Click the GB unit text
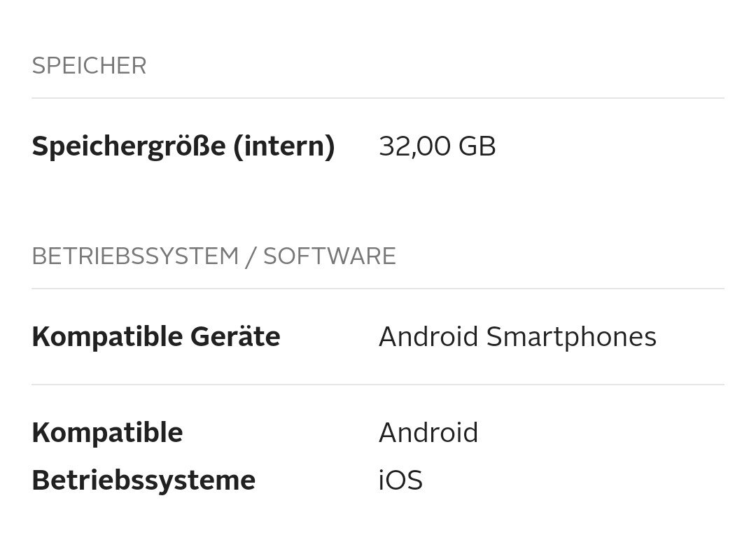This screenshot has width=756, height=538. click(477, 146)
